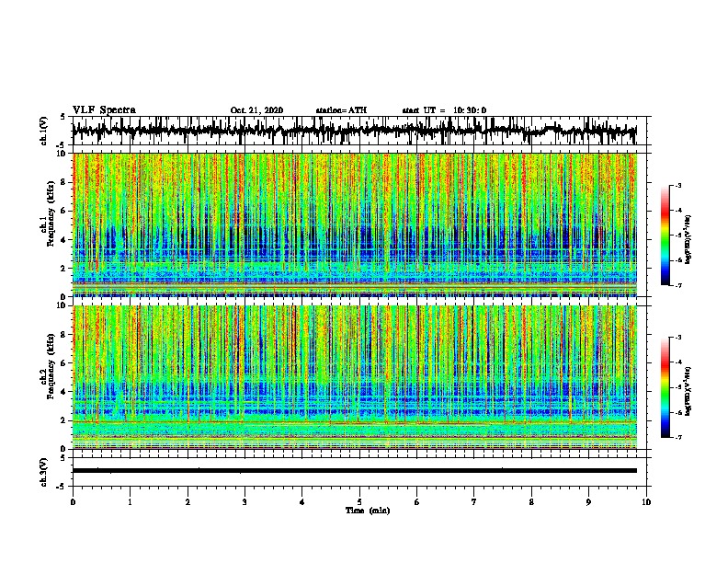Click the "0" tick on the Time axis
Screen dimensions: 728x563
point(73,502)
